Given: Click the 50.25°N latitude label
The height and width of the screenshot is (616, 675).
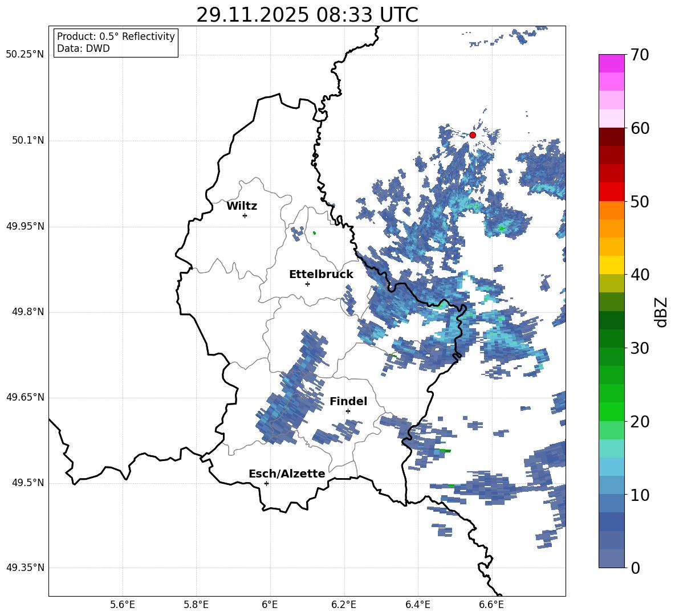Looking at the screenshot, I should point(25,55).
